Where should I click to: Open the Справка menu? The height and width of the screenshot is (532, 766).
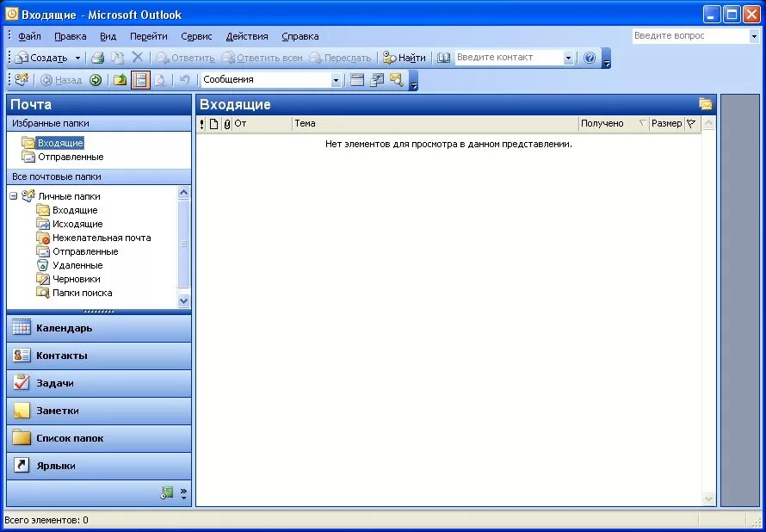pyautogui.click(x=300, y=36)
